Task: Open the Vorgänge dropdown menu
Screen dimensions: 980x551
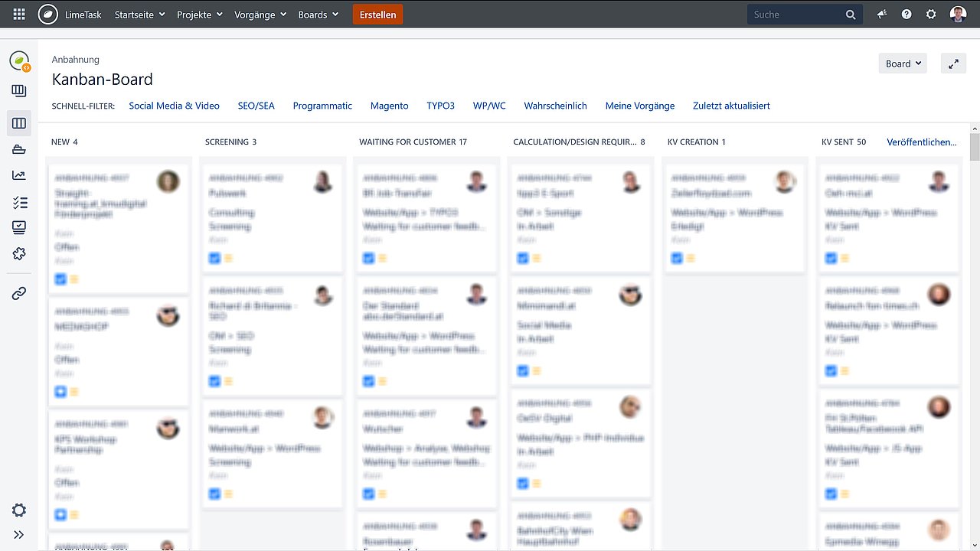Action: [x=260, y=15]
